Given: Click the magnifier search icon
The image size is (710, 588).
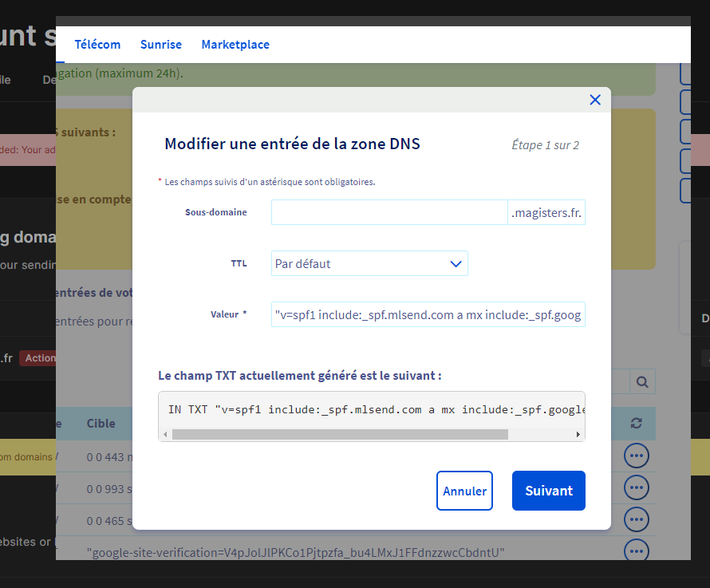Looking at the screenshot, I should (642, 382).
